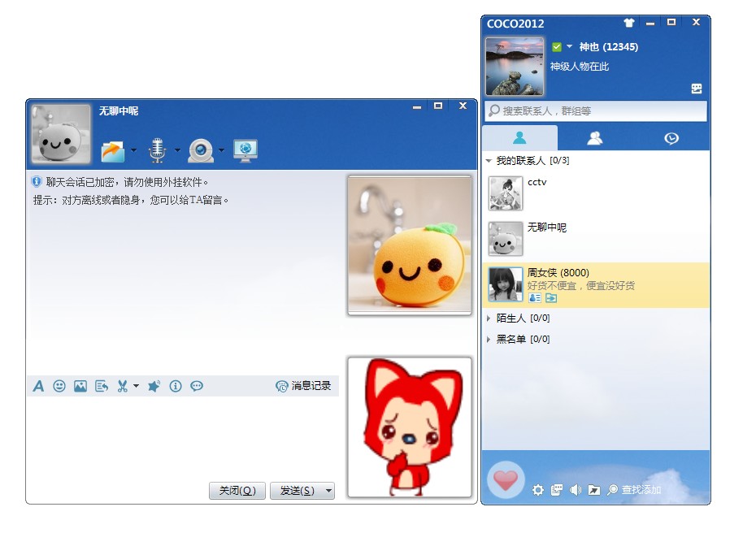Open the emoticon smiley picker
Viewport: 756px width, 533px height.
pyautogui.click(x=59, y=386)
